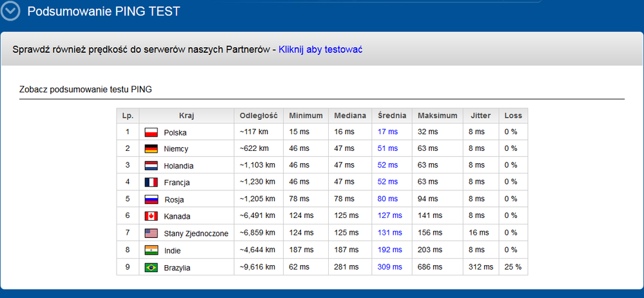Open the 309 ms average link for Brazylia
The image size is (644, 298).
[389, 267]
